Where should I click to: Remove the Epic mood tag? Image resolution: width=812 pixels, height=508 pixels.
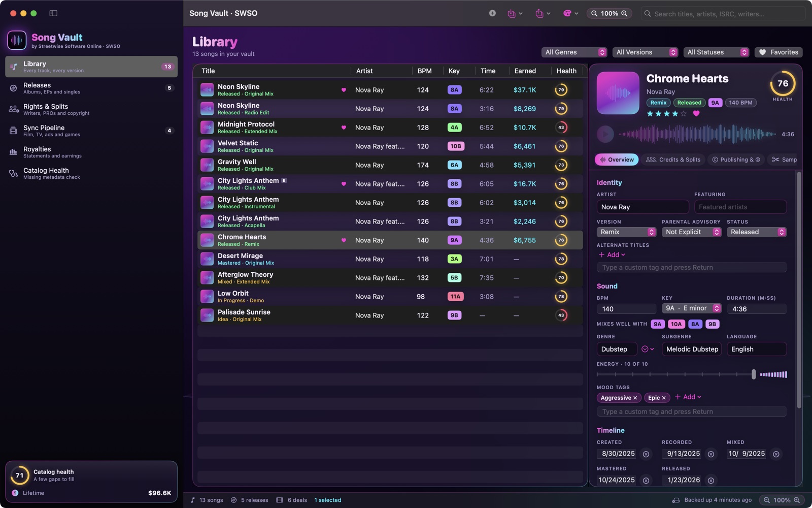[664, 398]
